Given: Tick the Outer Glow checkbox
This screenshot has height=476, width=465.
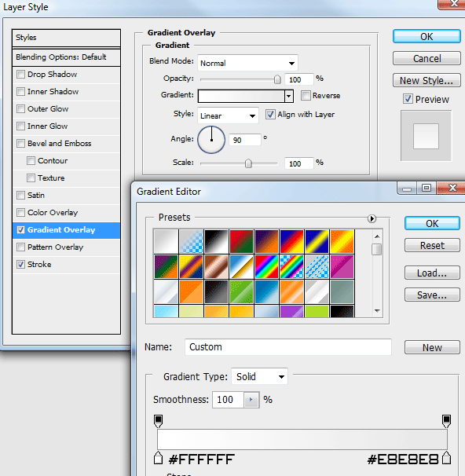Looking at the screenshot, I should coord(20,109).
